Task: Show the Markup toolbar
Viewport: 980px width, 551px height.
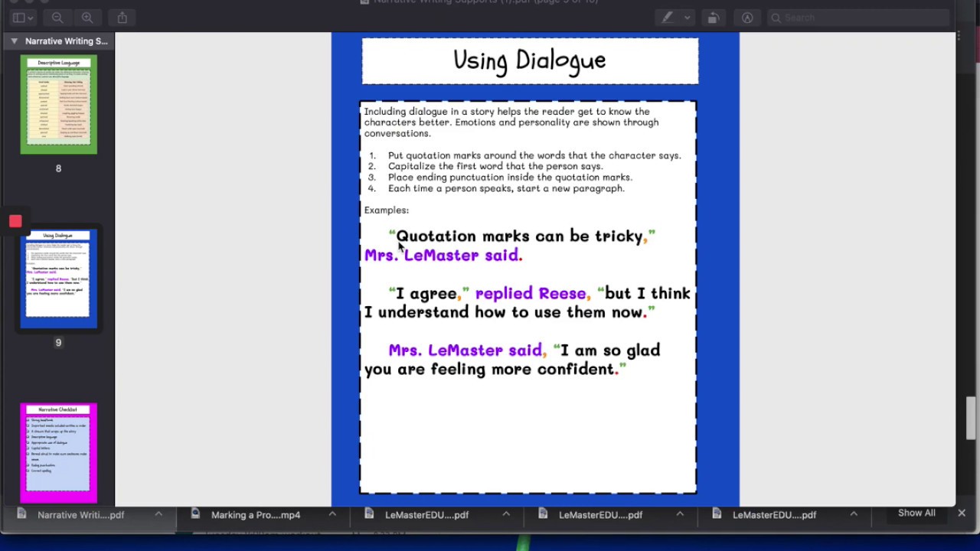Action: coord(747,18)
